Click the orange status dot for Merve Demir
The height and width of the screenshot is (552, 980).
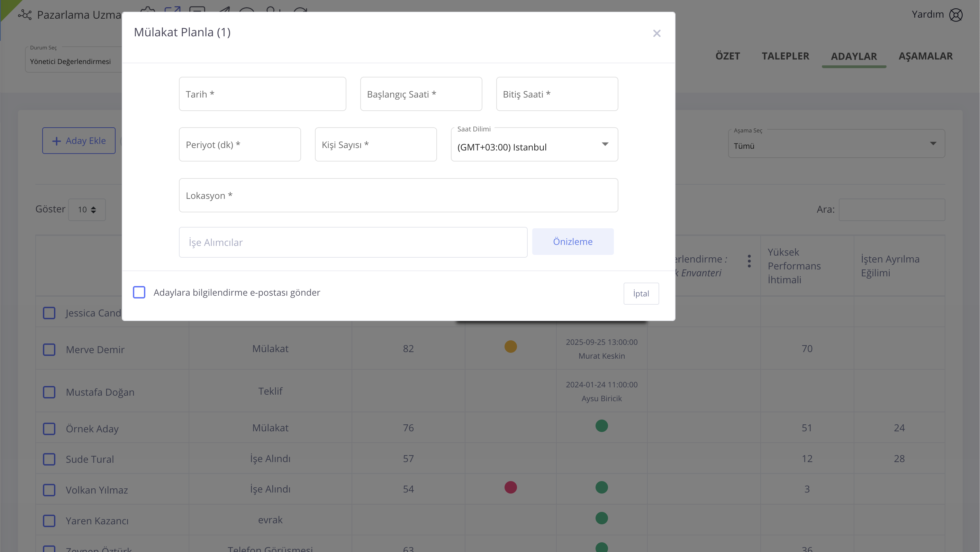click(x=510, y=347)
